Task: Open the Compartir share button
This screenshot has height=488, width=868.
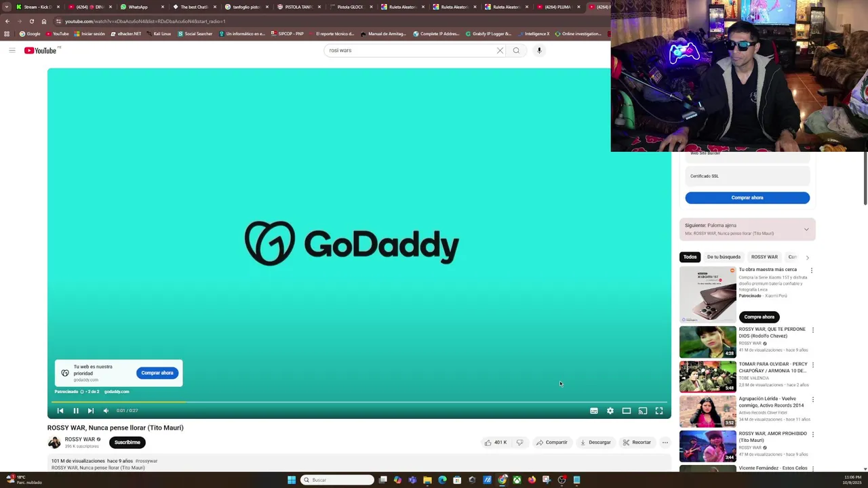Action: coord(552,443)
